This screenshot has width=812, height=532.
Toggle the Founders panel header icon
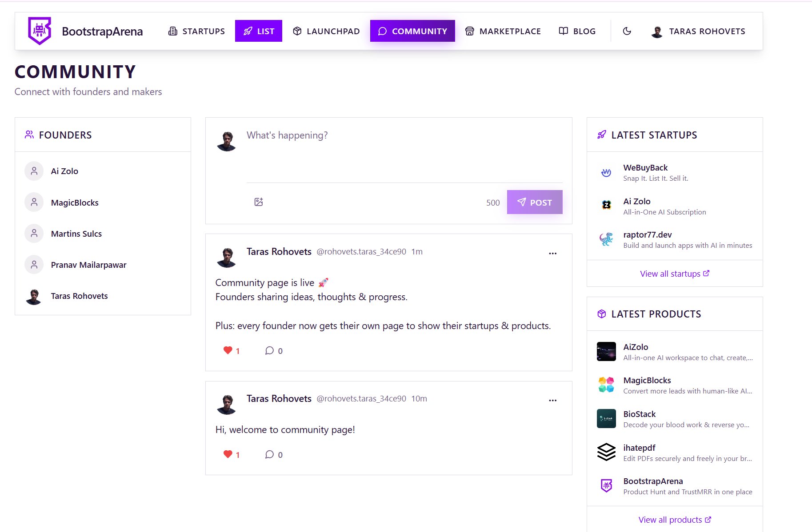tap(29, 135)
